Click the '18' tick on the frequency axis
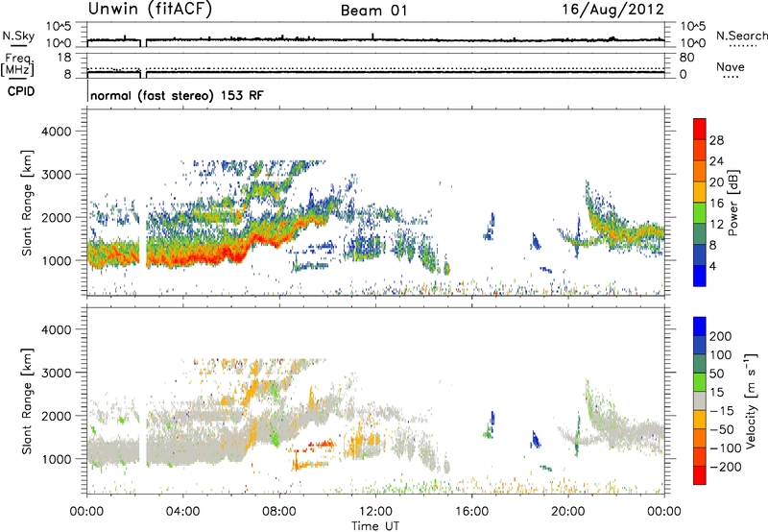768x532 pixels. point(64,58)
